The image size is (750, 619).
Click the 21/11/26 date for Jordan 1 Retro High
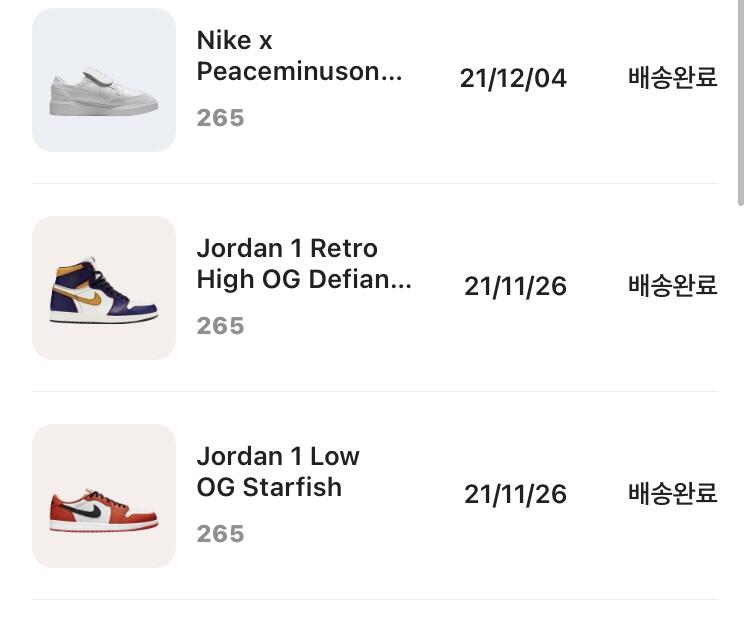[x=515, y=287]
